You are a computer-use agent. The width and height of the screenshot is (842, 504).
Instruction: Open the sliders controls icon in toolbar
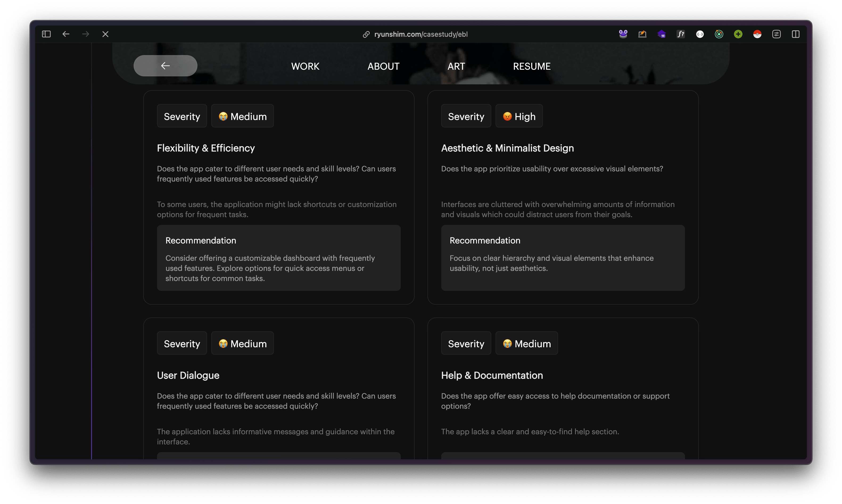pyautogui.click(x=776, y=34)
